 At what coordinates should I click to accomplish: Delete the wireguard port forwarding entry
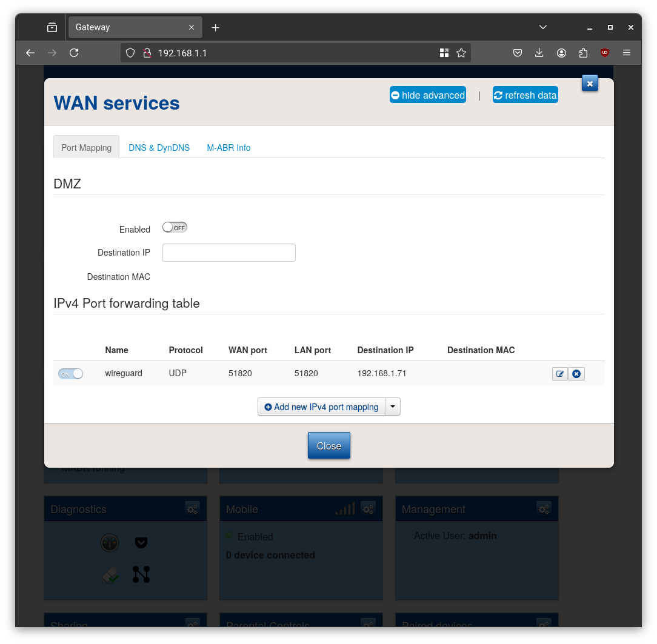coord(576,374)
